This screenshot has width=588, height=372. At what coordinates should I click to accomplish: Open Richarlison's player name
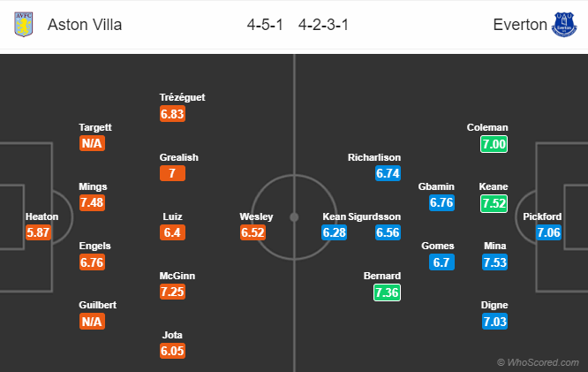pyautogui.click(x=374, y=157)
